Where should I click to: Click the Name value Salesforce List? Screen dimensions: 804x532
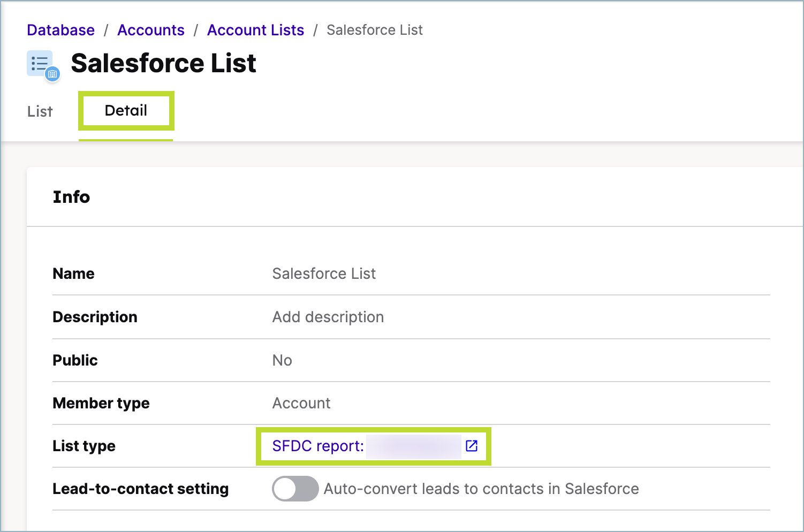pyautogui.click(x=323, y=273)
